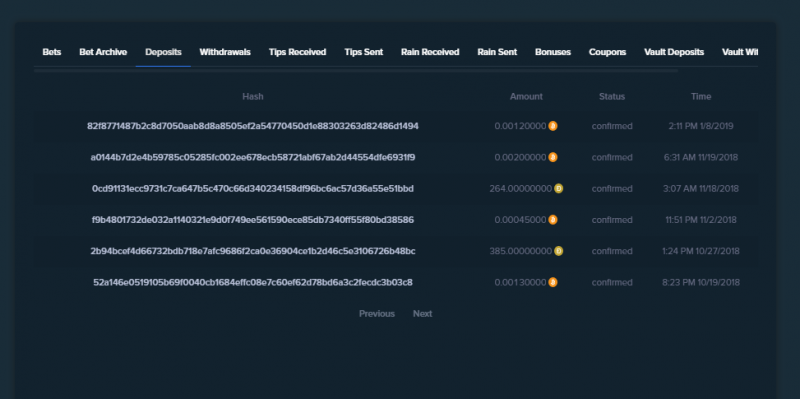The image size is (800, 399).
Task: Click the hash starting with 2b94bcef4d66
Action: coord(253,251)
